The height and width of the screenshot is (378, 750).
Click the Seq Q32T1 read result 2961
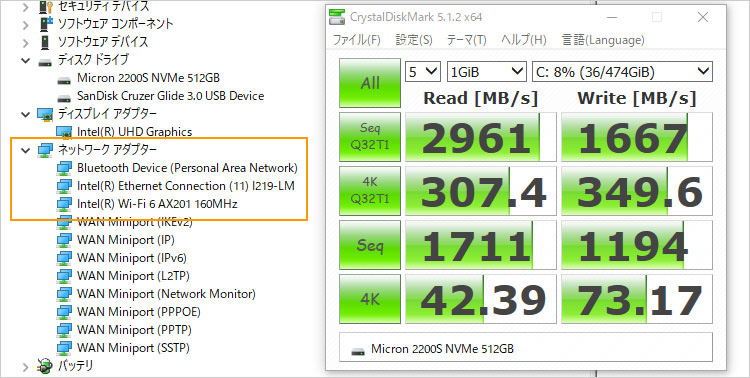point(481,137)
